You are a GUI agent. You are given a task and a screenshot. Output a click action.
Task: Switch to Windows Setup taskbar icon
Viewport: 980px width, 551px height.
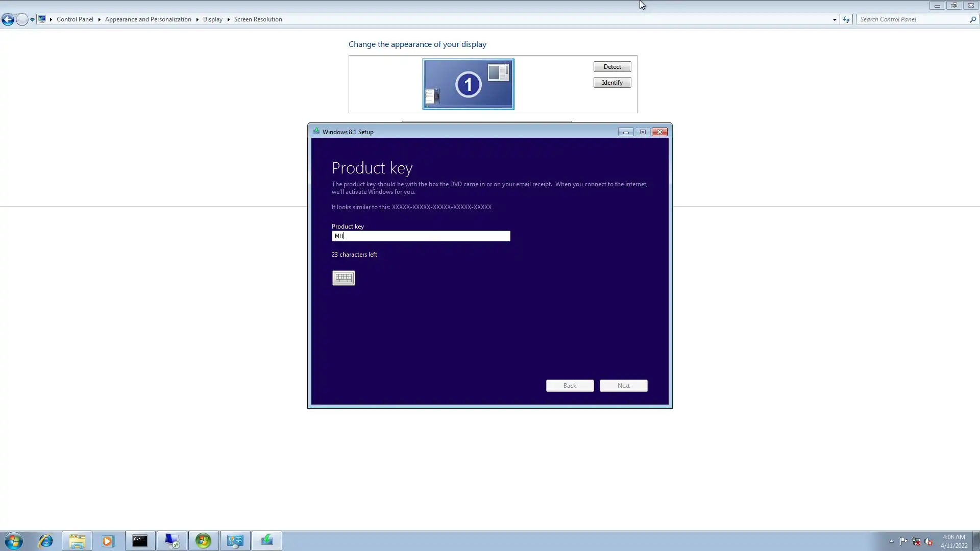point(267,541)
